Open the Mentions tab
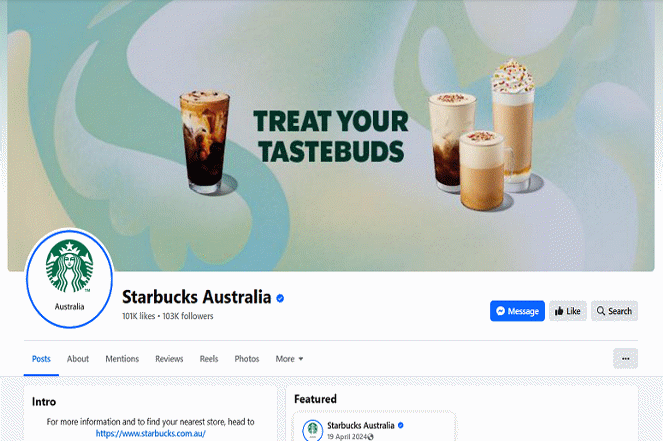 122,359
